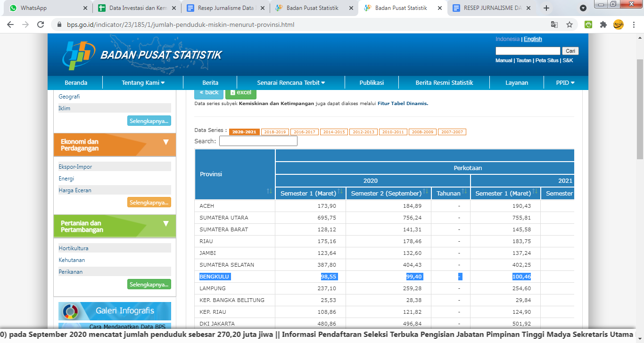The height and width of the screenshot is (343, 644).
Task: Open a new browser tab with plus icon
Action: (546, 8)
